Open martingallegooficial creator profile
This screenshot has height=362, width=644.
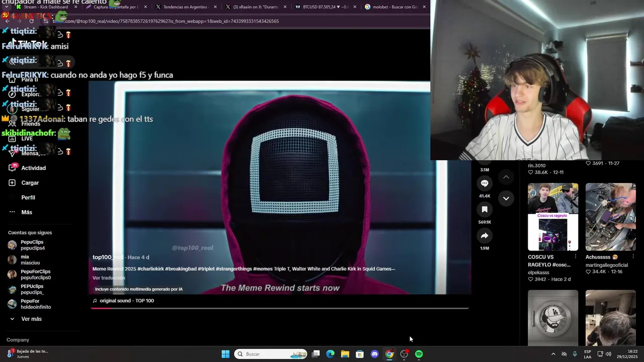(x=607, y=265)
